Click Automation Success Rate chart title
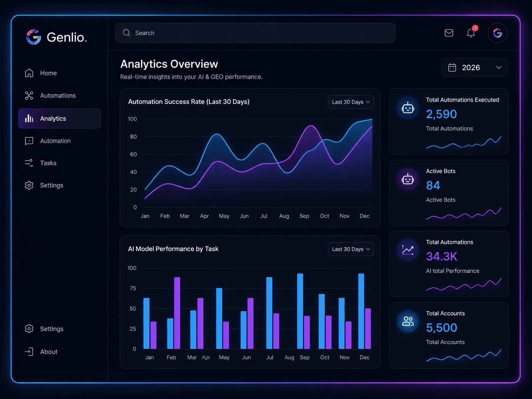 point(189,102)
